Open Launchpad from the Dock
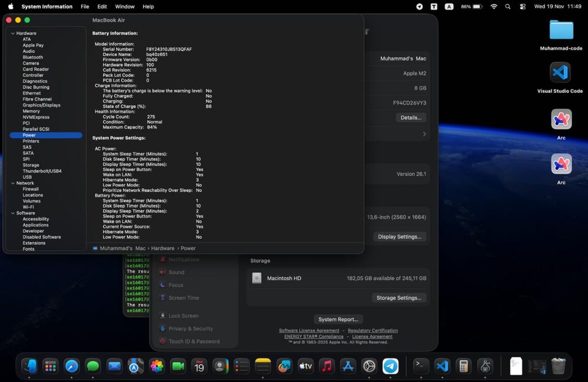Screen dimensions: 588x382 [x=50, y=366]
